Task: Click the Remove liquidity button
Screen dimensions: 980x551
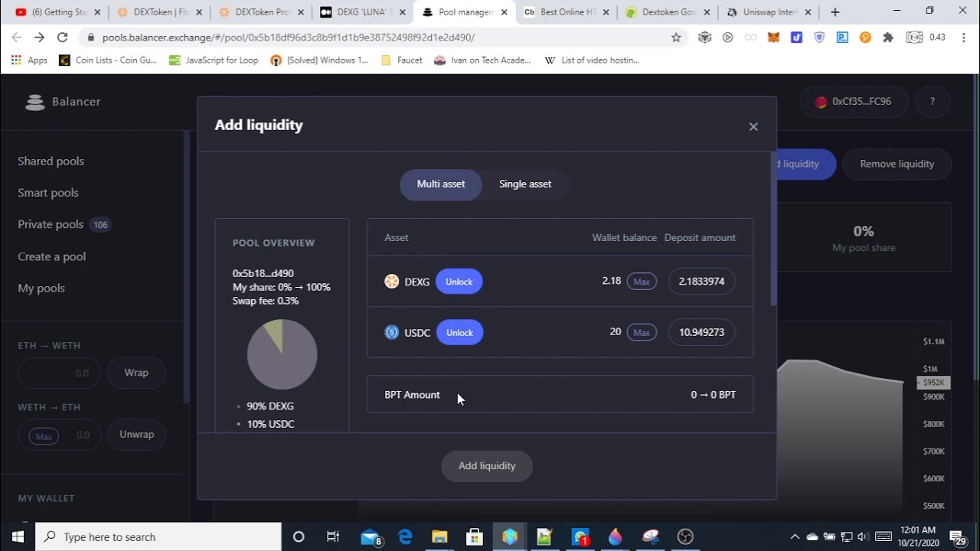Action: pos(897,164)
